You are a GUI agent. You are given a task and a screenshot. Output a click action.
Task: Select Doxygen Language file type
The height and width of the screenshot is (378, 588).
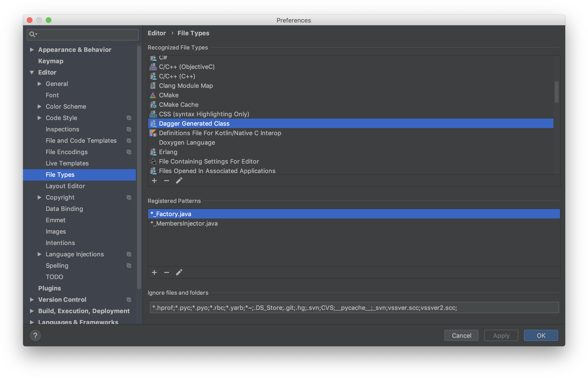point(351,143)
